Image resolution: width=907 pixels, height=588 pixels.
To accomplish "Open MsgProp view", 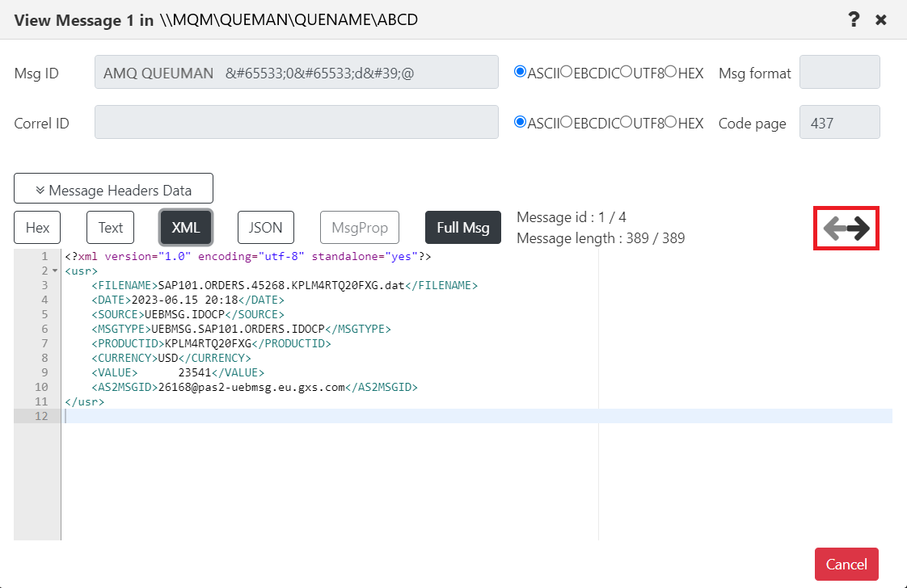I will [360, 227].
